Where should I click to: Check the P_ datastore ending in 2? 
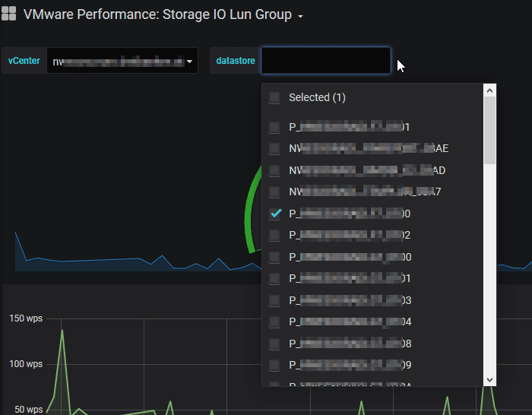[x=274, y=235]
